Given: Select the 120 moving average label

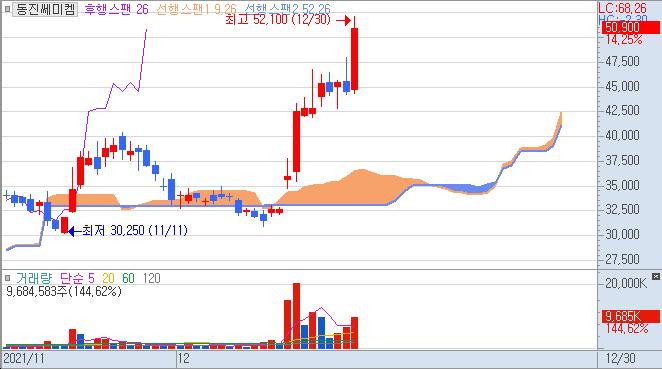Looking at the screenshot, I should pos(152,278).
